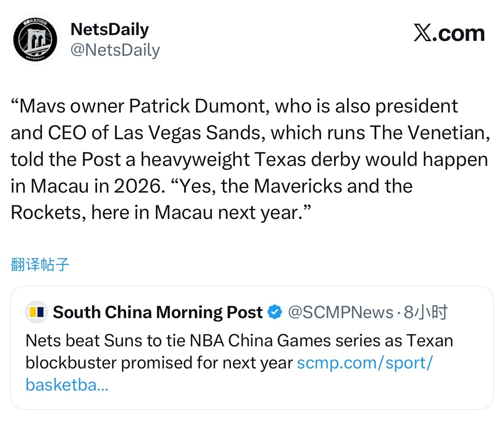The image size is (504, 431).
Task: Click the X glyph in the X.com logo
Action: [x=423, y=34]
